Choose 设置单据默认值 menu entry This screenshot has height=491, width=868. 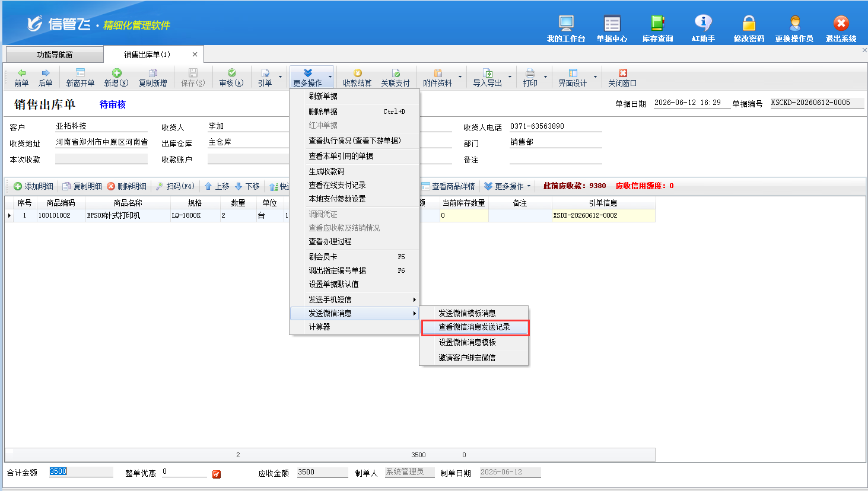coord(354,284)
